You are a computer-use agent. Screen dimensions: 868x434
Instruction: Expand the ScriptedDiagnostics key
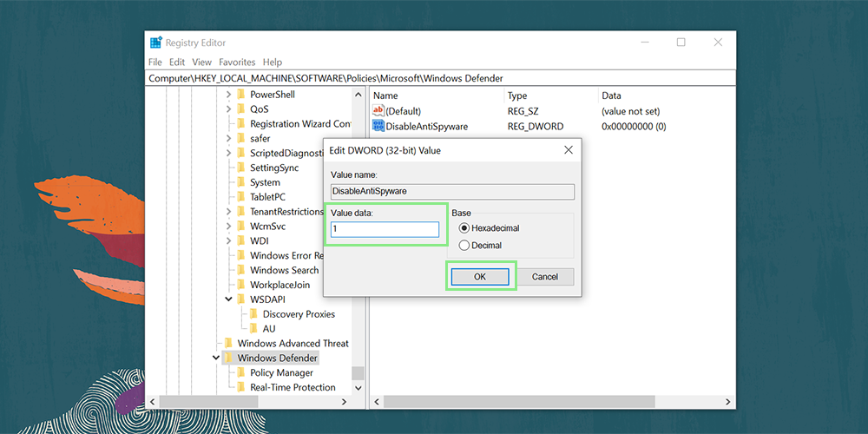coord(228,154)
